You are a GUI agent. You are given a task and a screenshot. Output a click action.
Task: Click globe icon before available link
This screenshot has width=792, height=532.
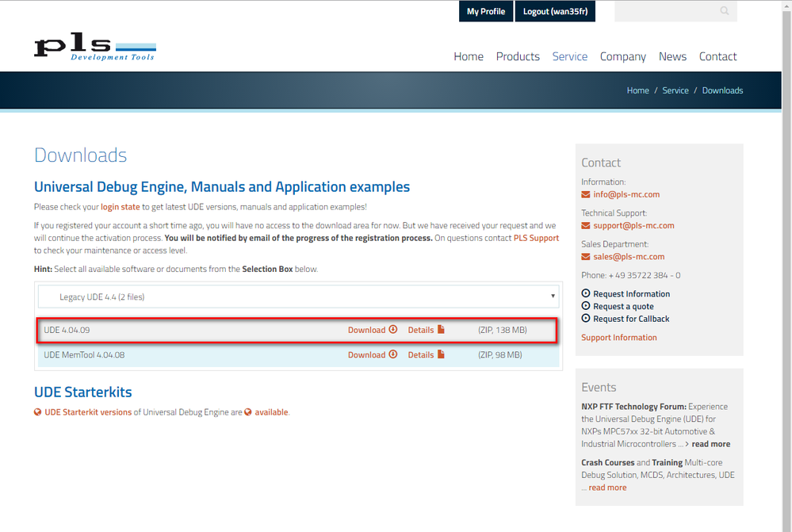click(x=247, y=411)
